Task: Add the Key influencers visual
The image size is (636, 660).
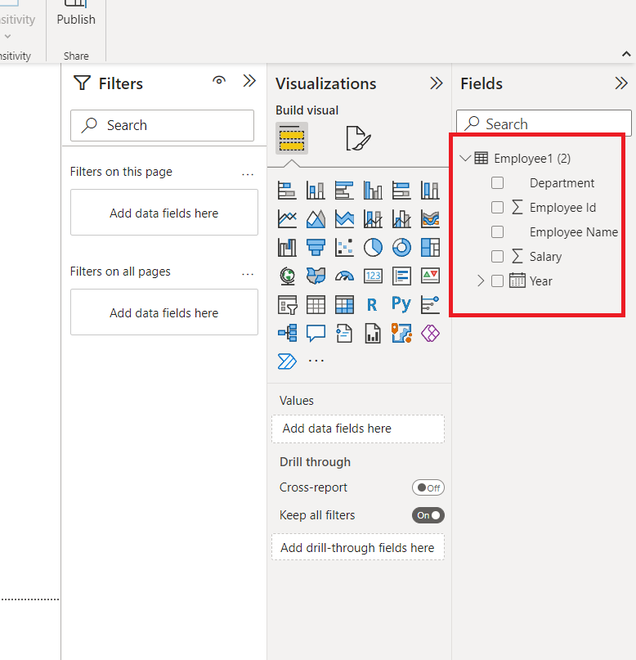Action: pos(430,305)
